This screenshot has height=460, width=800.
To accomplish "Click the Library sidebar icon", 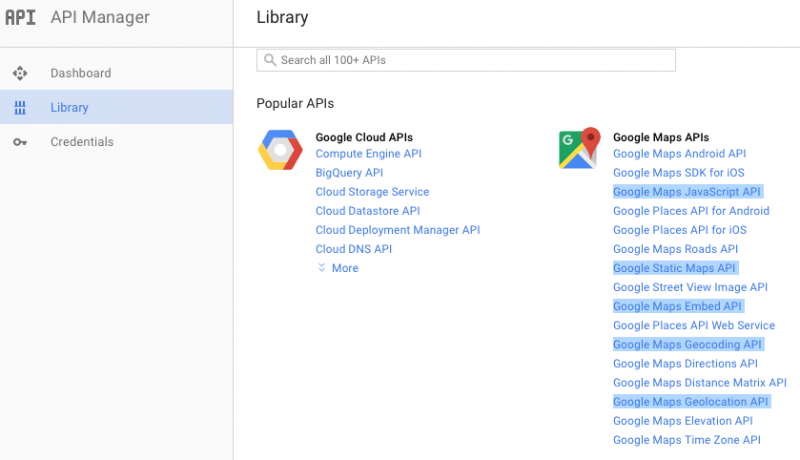I will pos(20,108).
